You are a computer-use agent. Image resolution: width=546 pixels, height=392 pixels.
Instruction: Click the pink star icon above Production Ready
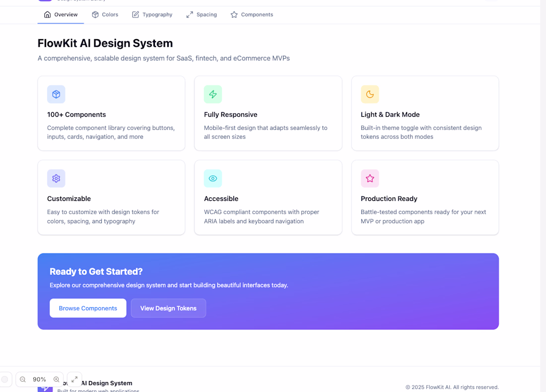pos(370,179)
